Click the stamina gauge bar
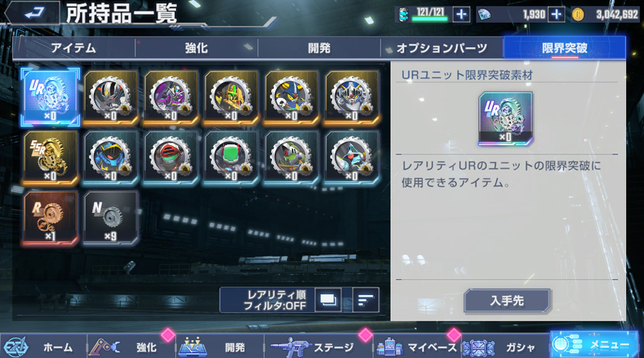 pos(429,19)
